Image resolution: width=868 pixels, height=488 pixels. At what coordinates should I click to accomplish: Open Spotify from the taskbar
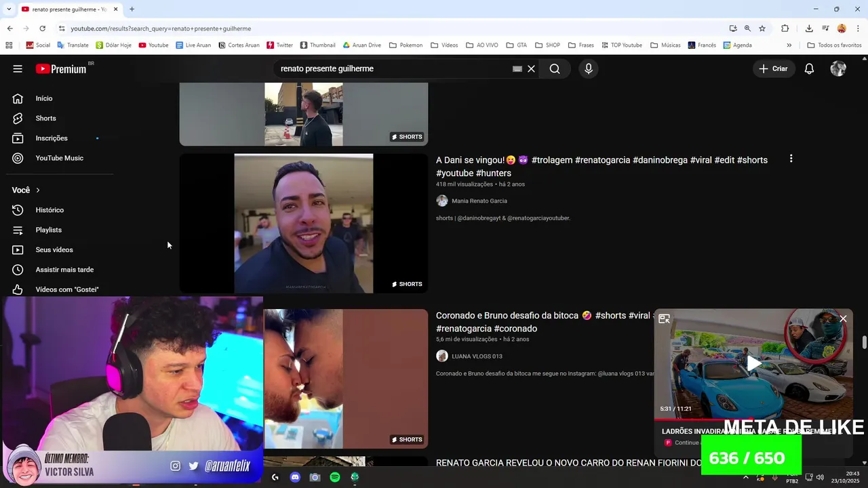(335, 477)
